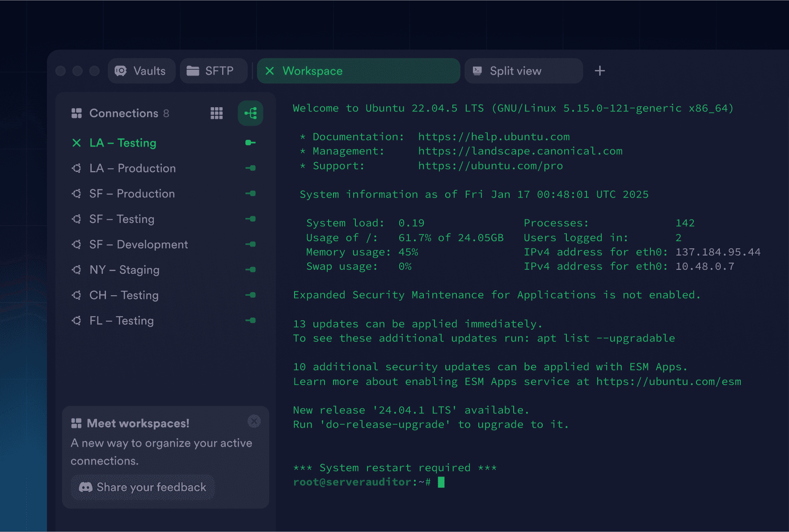The width and height of the screenshot is (789, 532).
Task: Click the Meet workspaces heading icon
Action: [76, 423]
